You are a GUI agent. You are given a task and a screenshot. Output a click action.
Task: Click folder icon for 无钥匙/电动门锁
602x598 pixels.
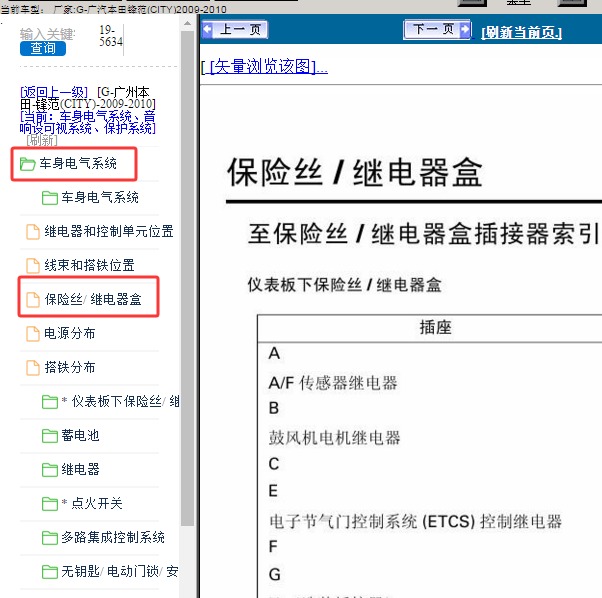click(x=50, y=572)
